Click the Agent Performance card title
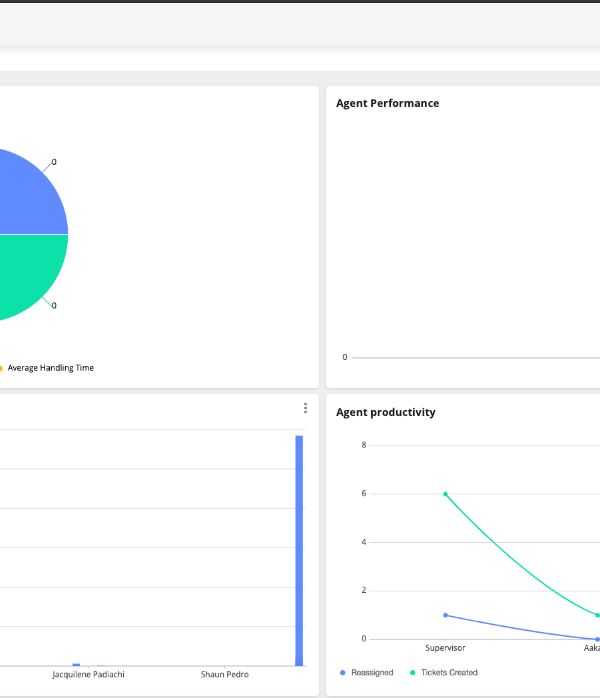600x698 pixels. [x=387, y=103]
